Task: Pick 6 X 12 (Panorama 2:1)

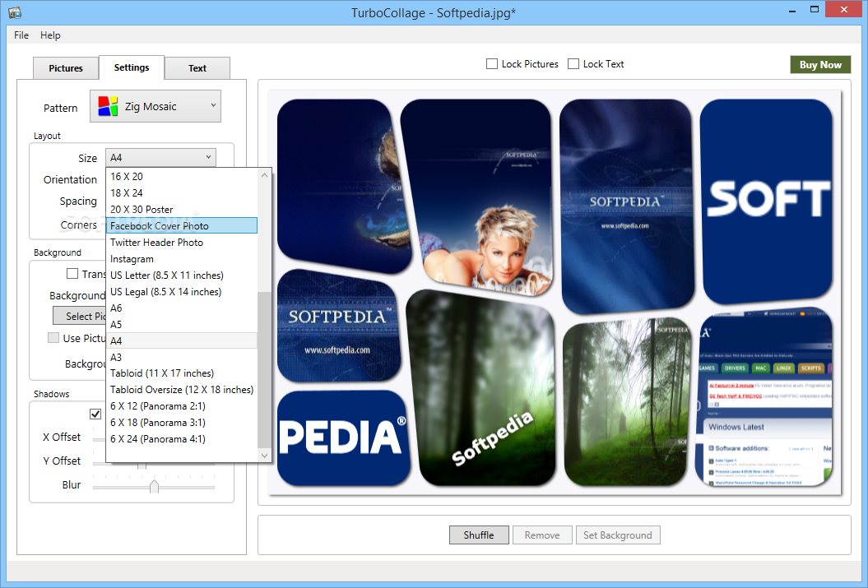Action: [x=182, y=406]
